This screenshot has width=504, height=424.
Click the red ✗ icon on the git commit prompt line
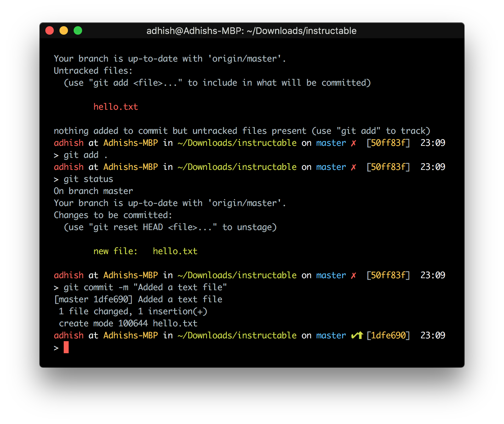[353, 275]
